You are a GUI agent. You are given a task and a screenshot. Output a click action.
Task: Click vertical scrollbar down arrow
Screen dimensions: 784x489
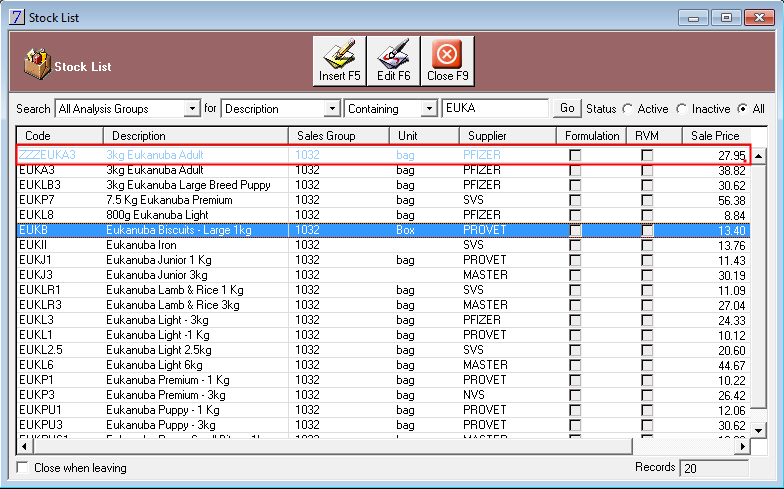758,430
